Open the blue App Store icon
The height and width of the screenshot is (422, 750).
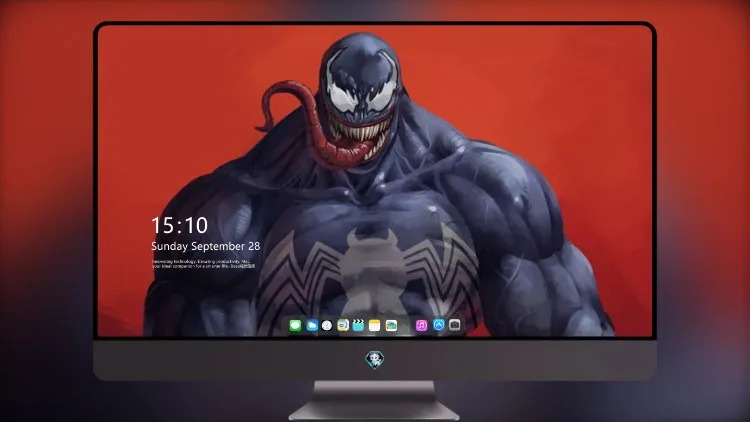click(439, 325)
